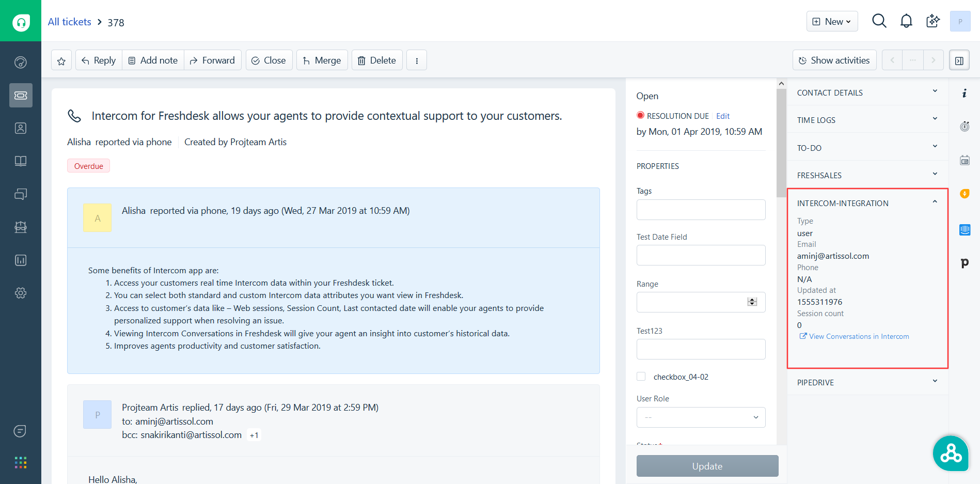This screenshot has height=484, width=980.
Task: Collapse the INTERCOM-INTEGRATION section
Action: point(867,203)
